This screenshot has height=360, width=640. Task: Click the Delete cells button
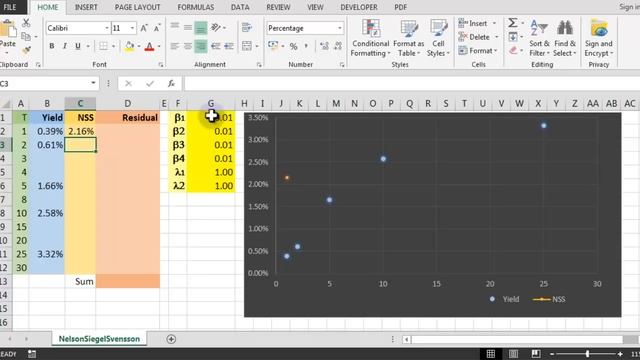[478, 37]
